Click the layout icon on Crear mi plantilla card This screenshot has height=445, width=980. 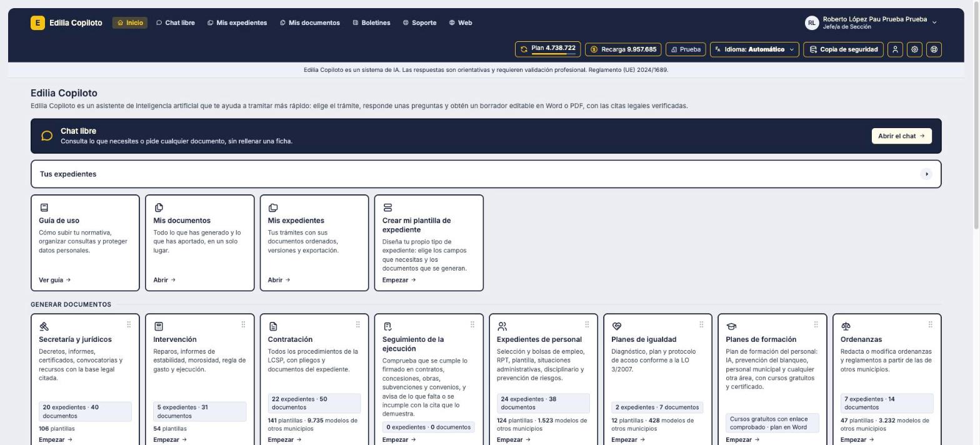tap(387, 207)
